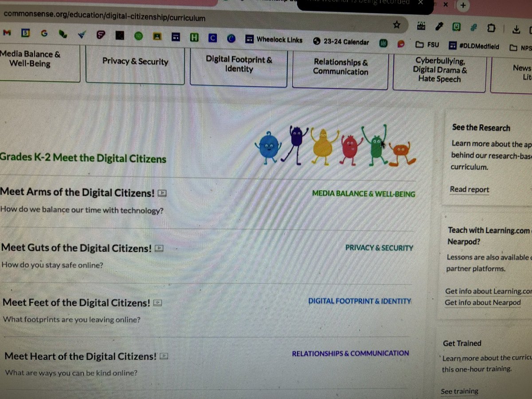Screen dimensions: 532x399
Task: Click 'How do you stay safe online?' text
Action: coord(52,266)
